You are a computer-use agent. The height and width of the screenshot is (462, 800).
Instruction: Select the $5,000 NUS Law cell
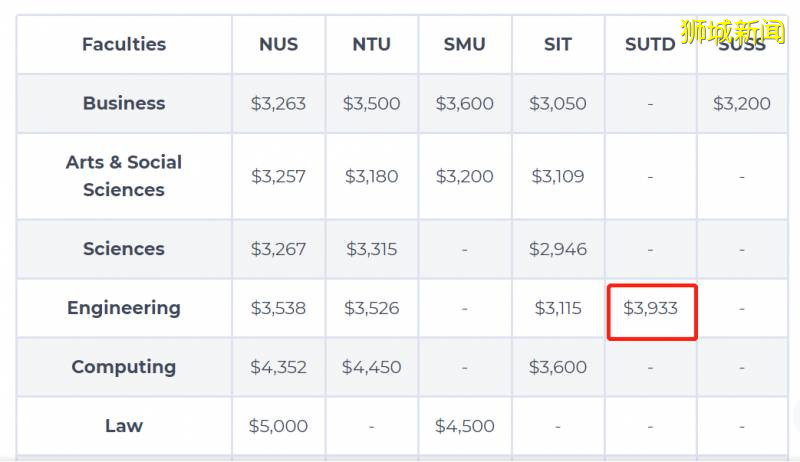coord(278,426)
